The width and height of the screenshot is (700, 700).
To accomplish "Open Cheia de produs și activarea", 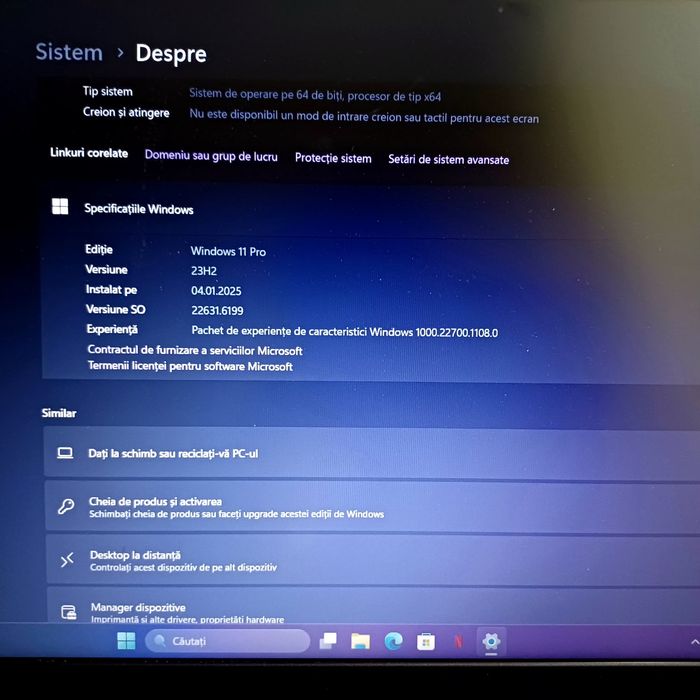I will (372, 507).
